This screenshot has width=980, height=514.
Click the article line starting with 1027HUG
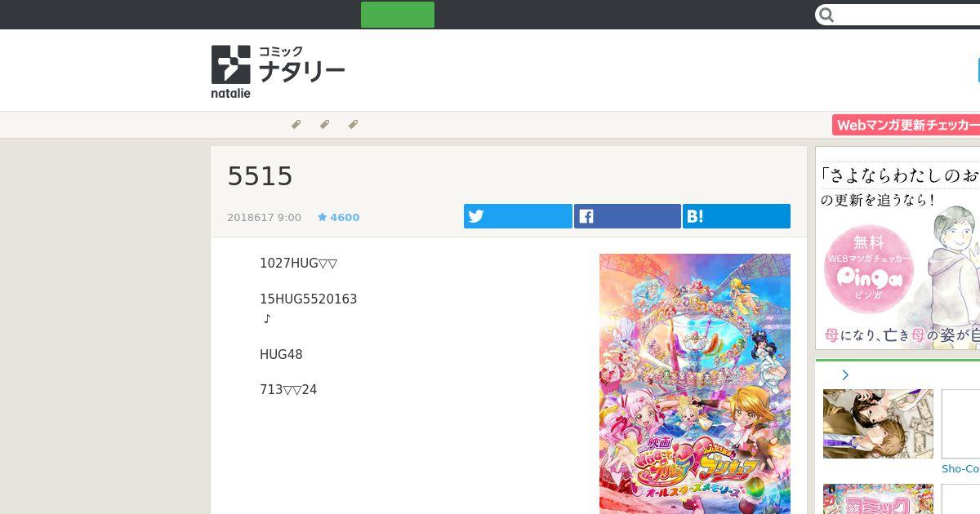pyautogui.click(x=298, y=263)
